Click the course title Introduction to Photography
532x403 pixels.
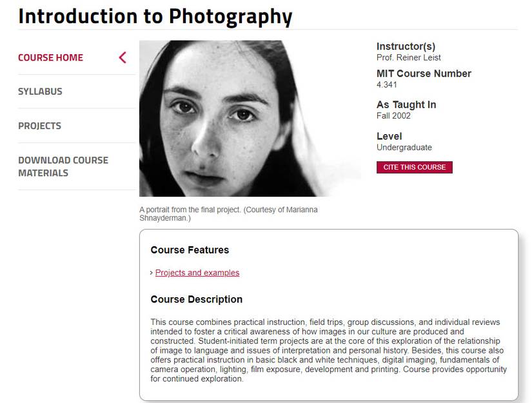click(155, 16)
